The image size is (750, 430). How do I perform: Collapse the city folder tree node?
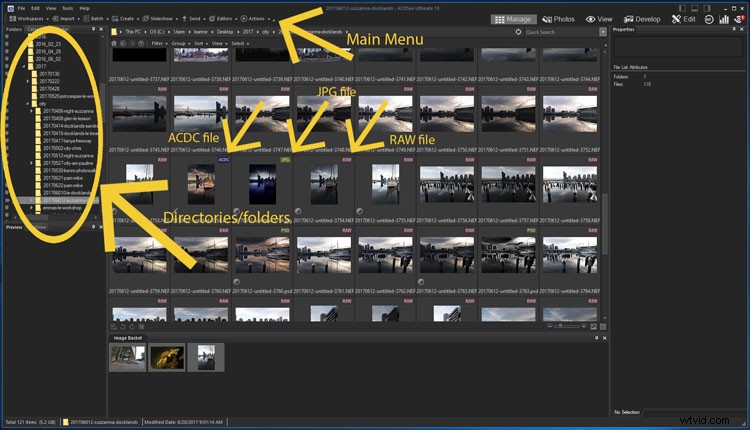tap(27, 104)
